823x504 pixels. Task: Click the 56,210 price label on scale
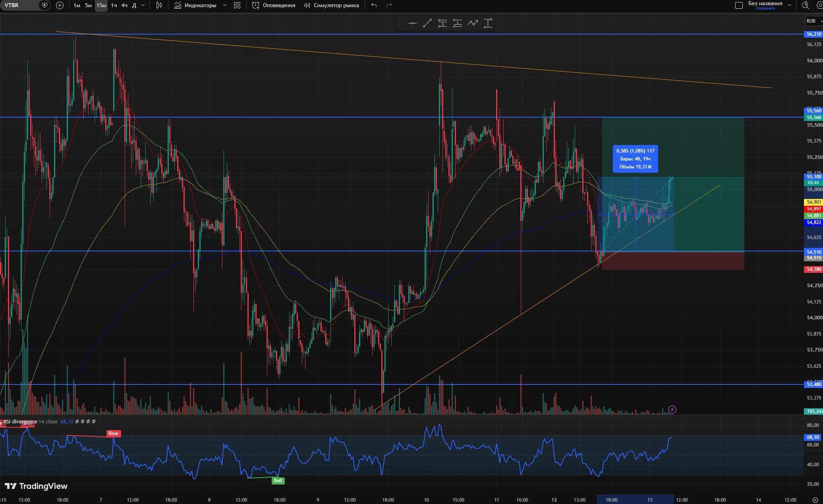[x=813, y=34]
